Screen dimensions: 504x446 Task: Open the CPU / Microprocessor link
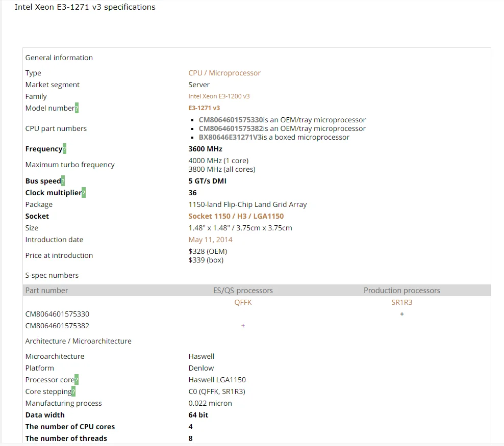(224, 73)
